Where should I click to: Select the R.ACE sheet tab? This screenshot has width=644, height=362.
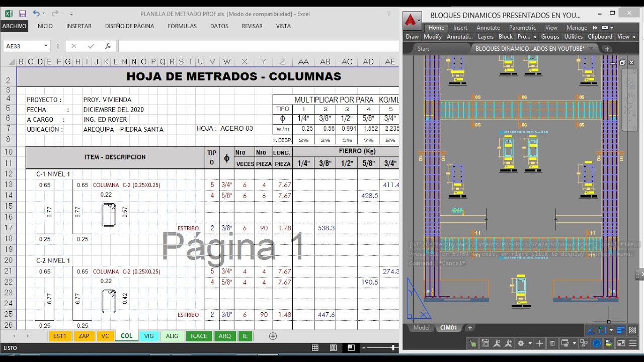pos(199,336)
